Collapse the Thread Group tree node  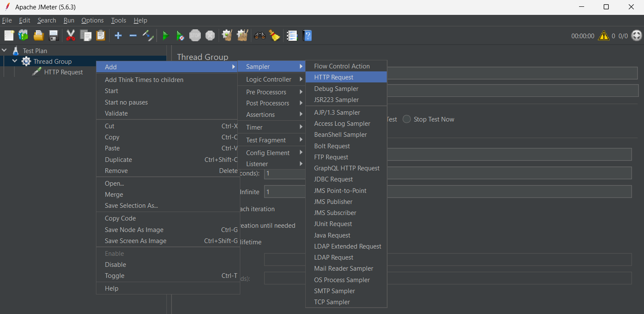click(15, 61)
